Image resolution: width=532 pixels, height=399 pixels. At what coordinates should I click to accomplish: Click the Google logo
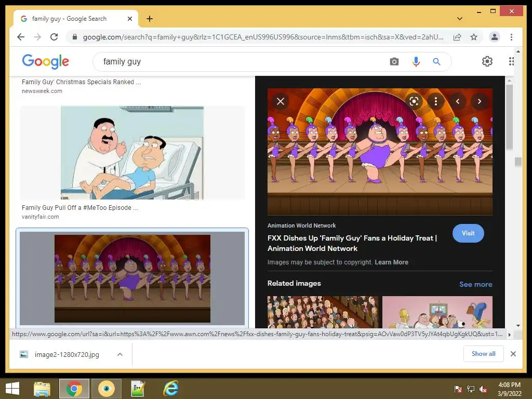coord(46,61)
